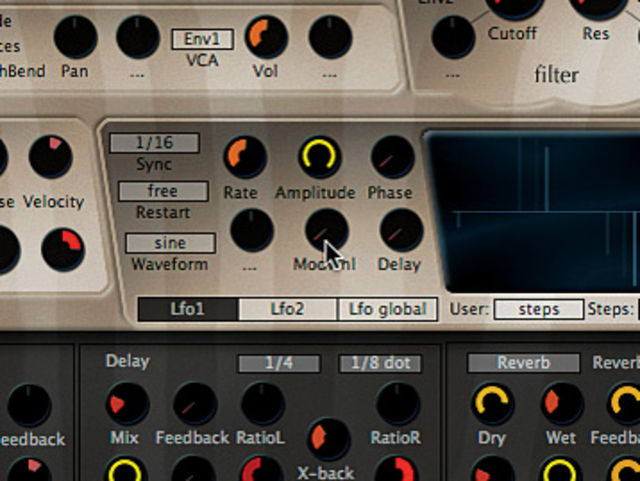The image size is (640, 481).
Task: Open the Reverb effect type selector
Action: 524,363
